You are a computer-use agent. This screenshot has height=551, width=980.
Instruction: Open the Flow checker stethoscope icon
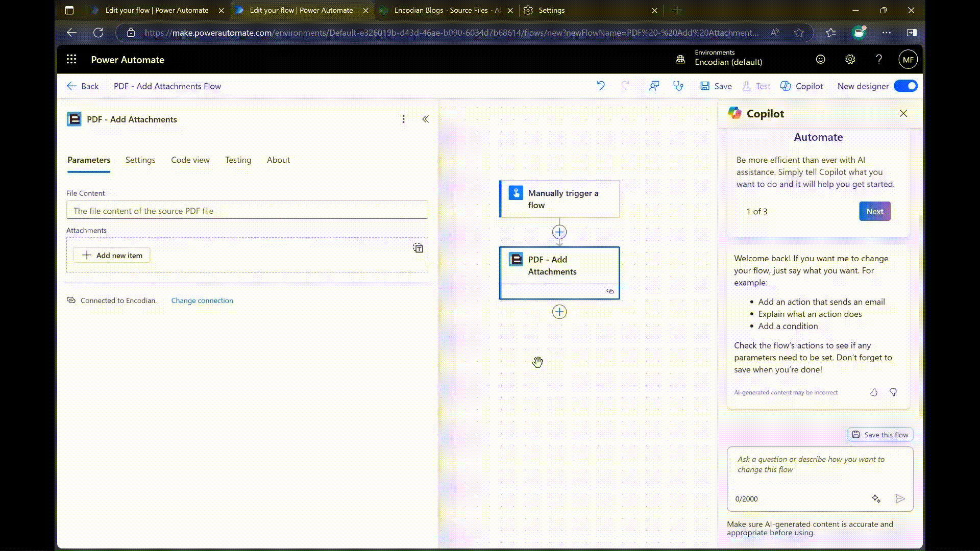678,86
